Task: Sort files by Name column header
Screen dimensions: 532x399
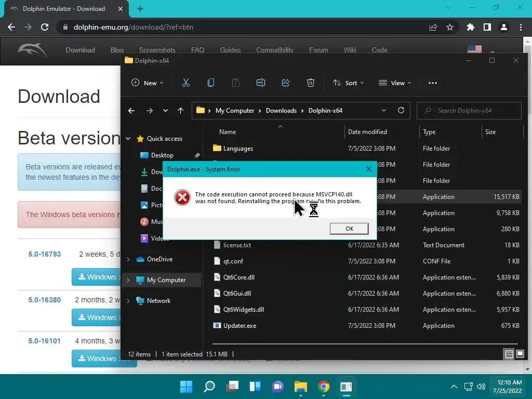Action: click(228, 131)
